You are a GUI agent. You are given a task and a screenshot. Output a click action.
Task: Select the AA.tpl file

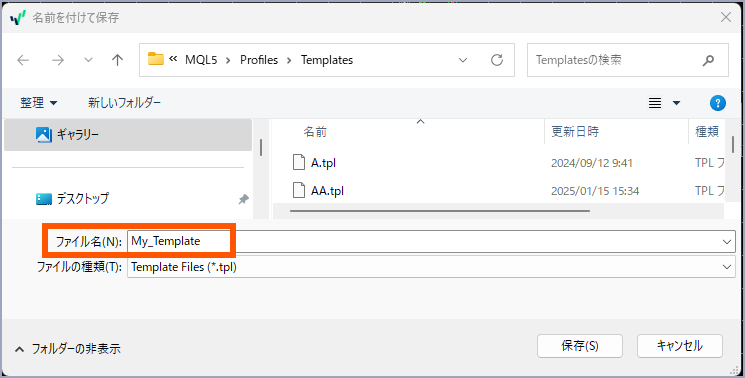(327, 191)
